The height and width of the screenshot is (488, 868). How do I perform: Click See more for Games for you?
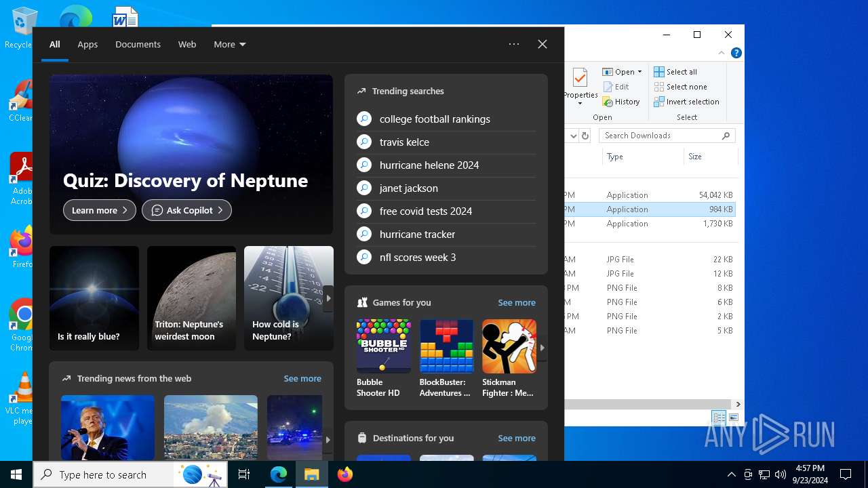click(x=517, y=302)
